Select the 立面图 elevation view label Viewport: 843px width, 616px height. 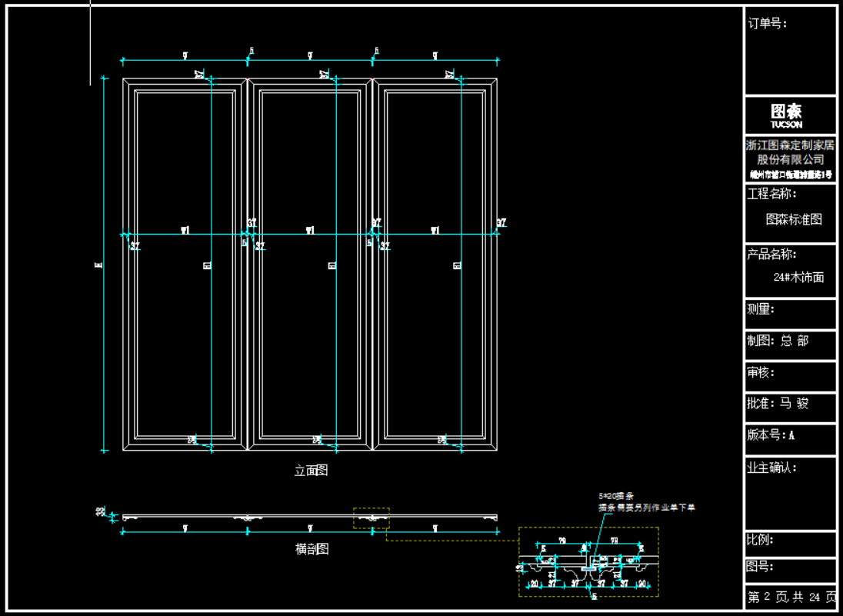pyautogui.click(x=311, y=470)
